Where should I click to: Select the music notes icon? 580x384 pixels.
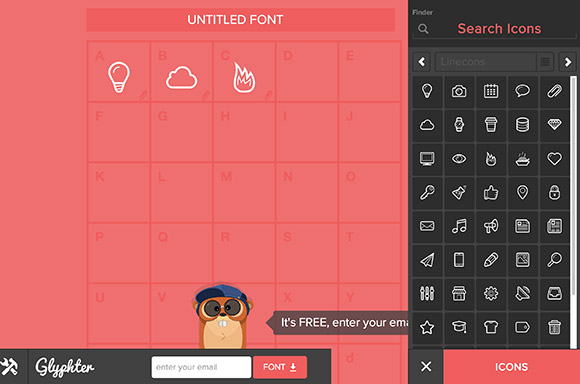pos(459,226)
